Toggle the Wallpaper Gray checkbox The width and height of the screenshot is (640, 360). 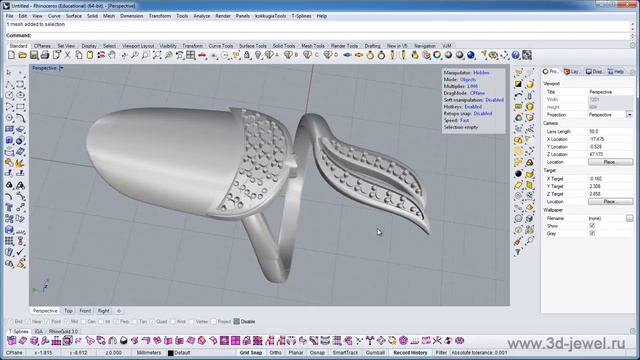tap(592, 233)
